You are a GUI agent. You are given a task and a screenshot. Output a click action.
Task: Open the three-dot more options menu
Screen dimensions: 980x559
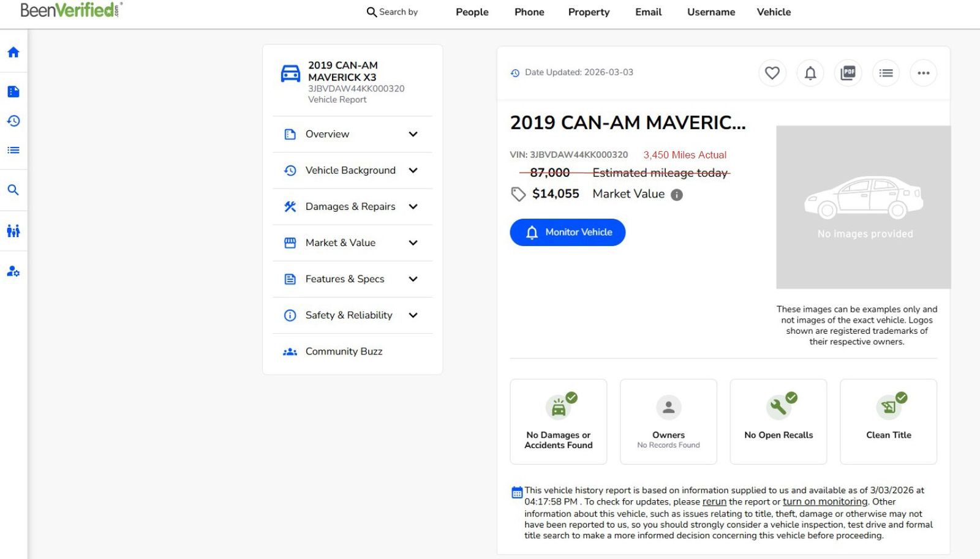pos(923,73)
